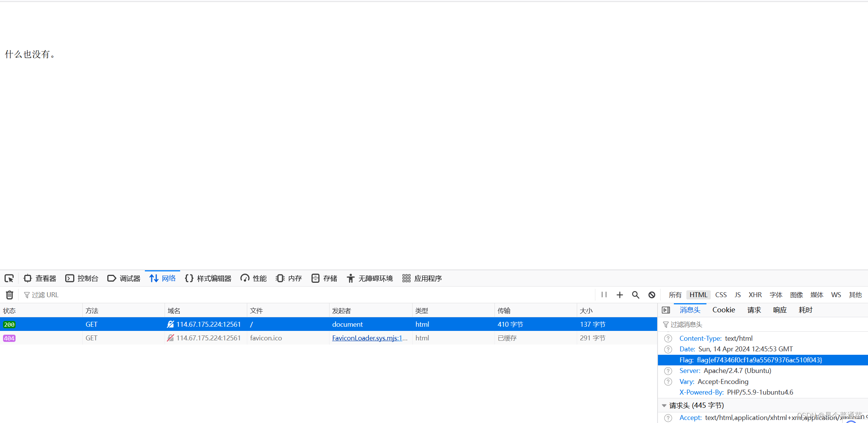Clear the network log with the trash icon
The image size is (868, 423).
point(9,295)
